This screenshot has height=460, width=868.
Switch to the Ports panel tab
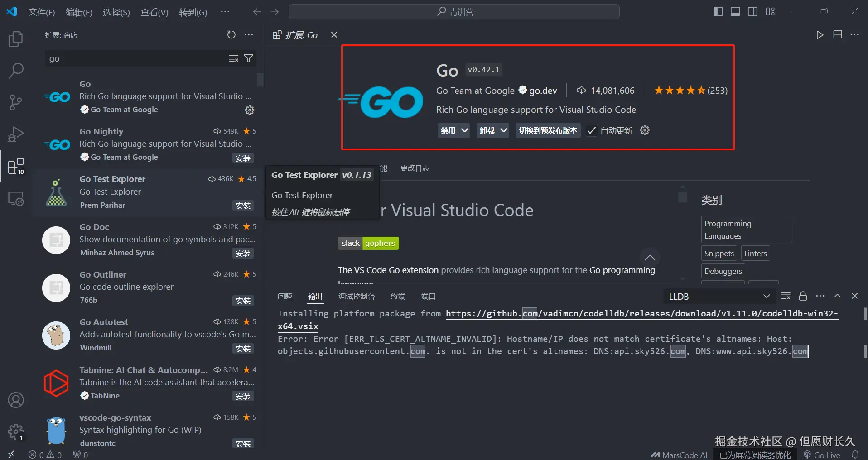[429, 296]
